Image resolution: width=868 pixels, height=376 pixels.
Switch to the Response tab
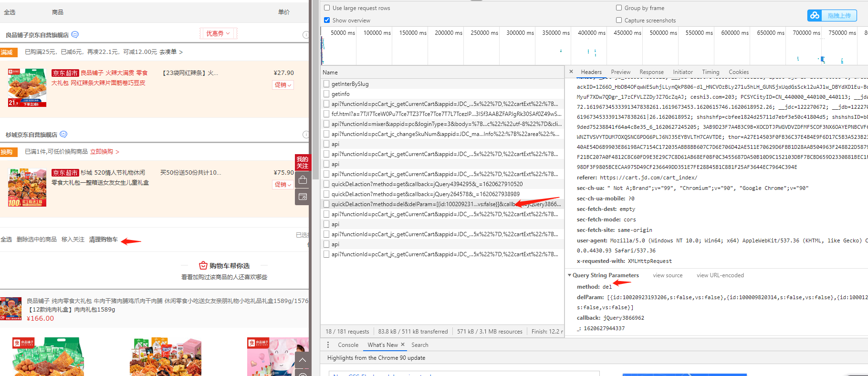pyautogui.click(x=651, y=72)
